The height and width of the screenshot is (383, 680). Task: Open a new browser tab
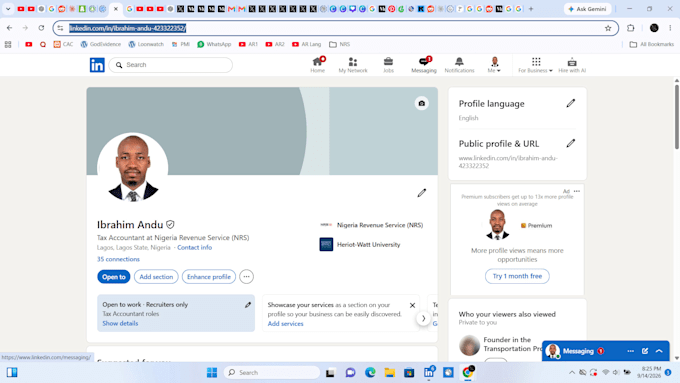(531, 9)
